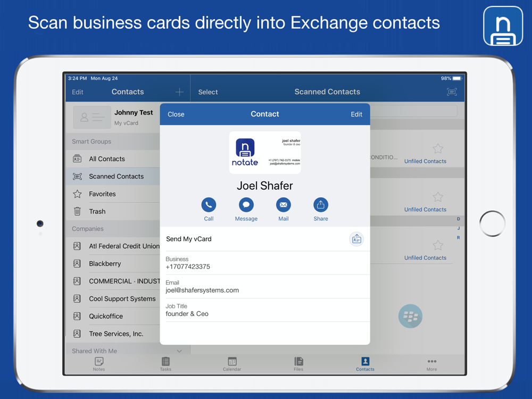Tap the clock time 3:24 PM

pos(77,78)
